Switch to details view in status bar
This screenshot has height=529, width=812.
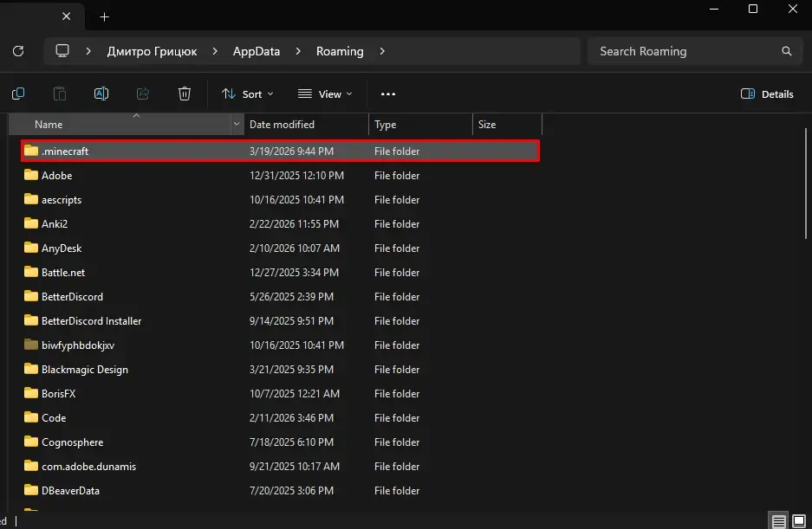pos(779,521)
